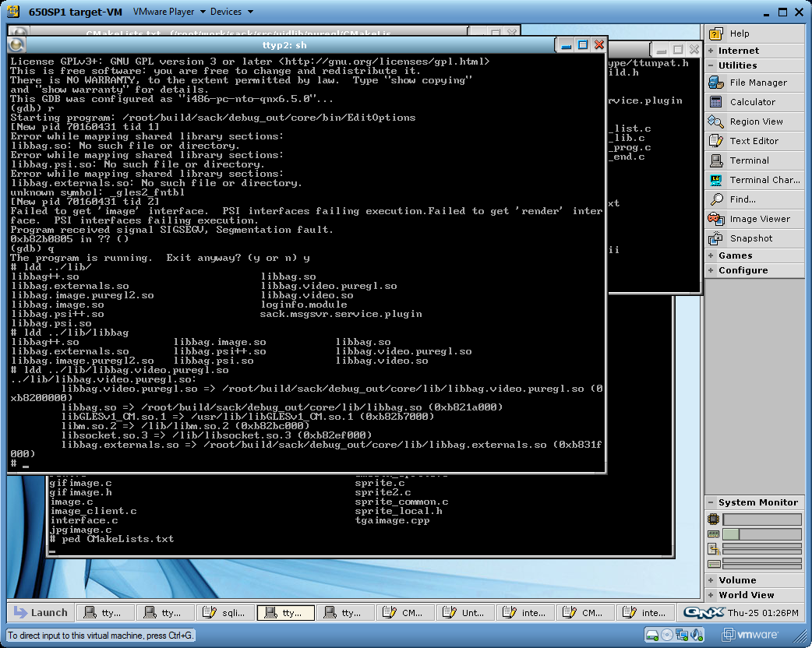Open the Devices menu
This screenshot has width=812, height=648.
[231, 12]
